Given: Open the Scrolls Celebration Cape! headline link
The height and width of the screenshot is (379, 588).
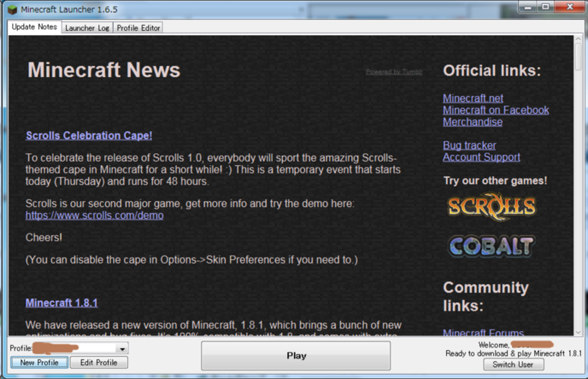Looking at the screenshot, I should (89, 136).
